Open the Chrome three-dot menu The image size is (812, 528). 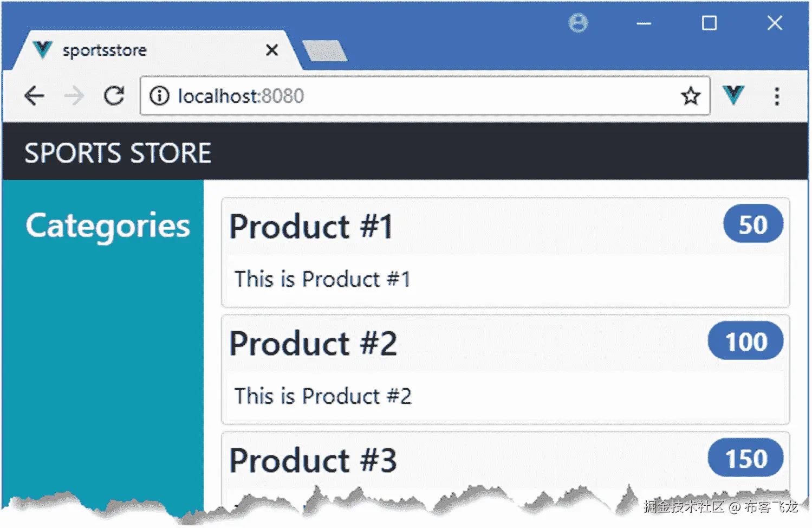point(777,96)
